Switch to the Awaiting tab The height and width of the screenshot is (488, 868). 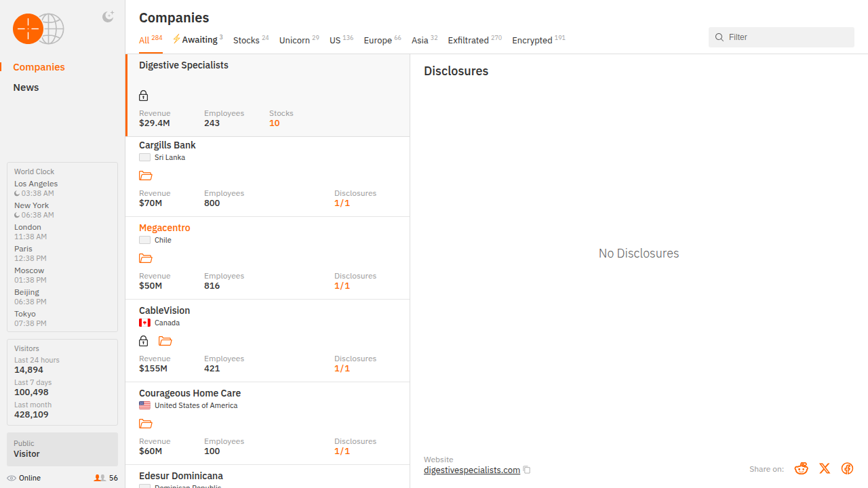pyautogui.click(x=197, y=40)
